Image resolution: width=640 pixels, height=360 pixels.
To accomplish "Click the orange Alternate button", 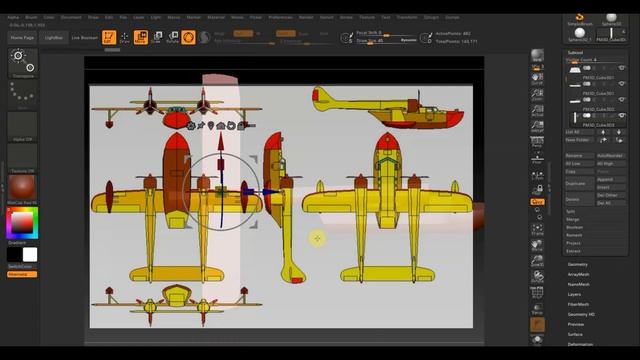I will (x=22, y=274).
